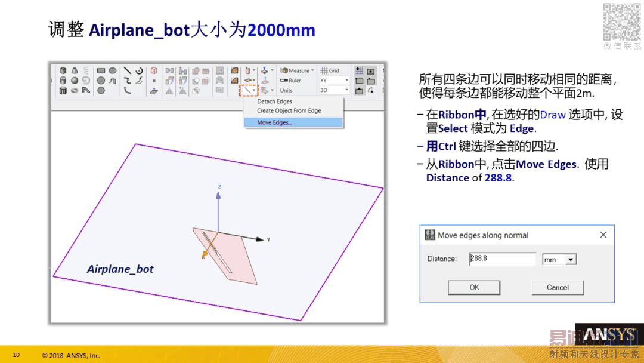The height and width of the screenshot is (363, 644).
Task: Click the Unite objects icon
Action: (196, 71)
